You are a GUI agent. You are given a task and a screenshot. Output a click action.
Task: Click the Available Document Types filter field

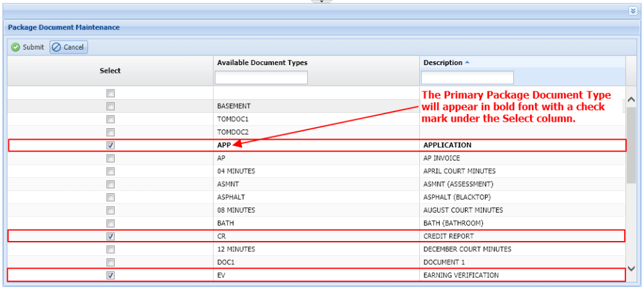coord(261,77)
